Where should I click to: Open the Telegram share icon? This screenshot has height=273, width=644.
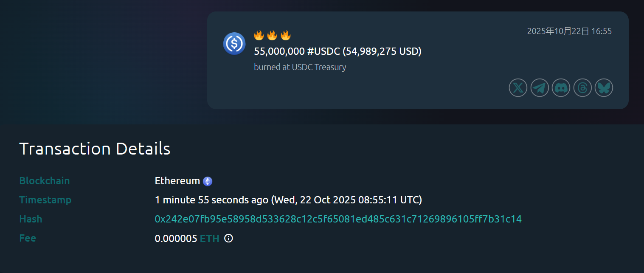540,87
